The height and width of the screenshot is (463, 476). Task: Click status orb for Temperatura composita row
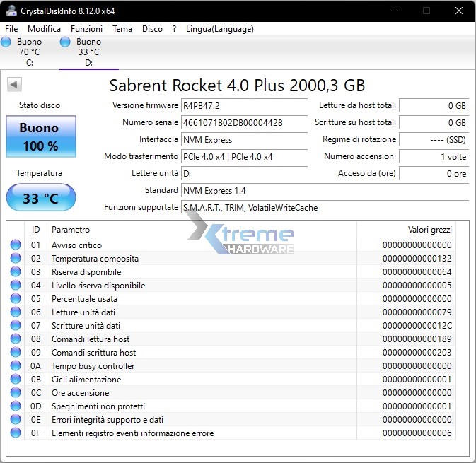16,259
